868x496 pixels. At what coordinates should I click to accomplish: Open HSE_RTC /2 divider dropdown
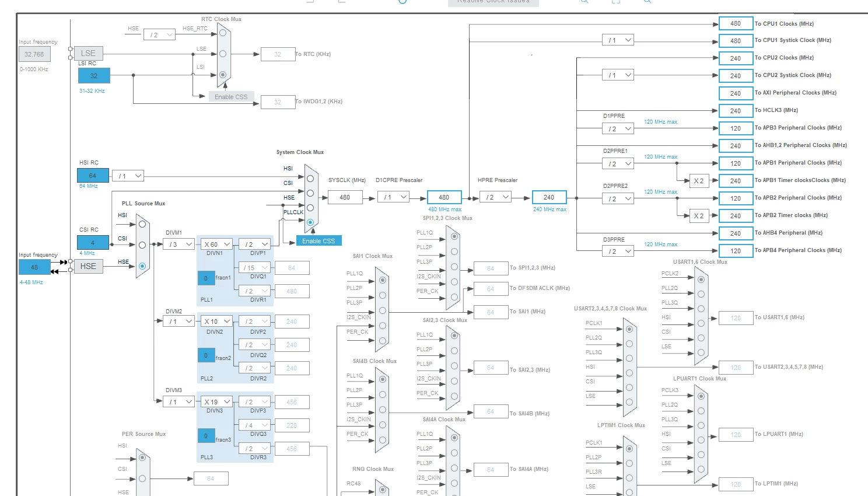159,35
